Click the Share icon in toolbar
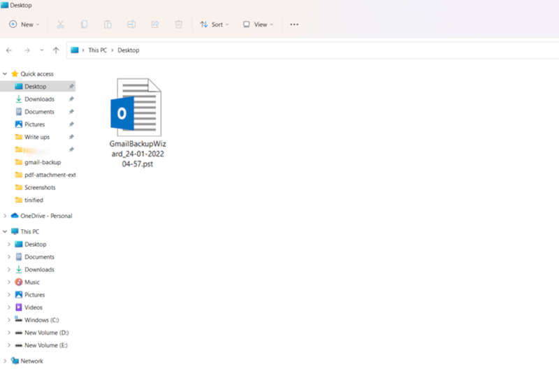Screen dimensions: 559x392 (x=155, y=24)
